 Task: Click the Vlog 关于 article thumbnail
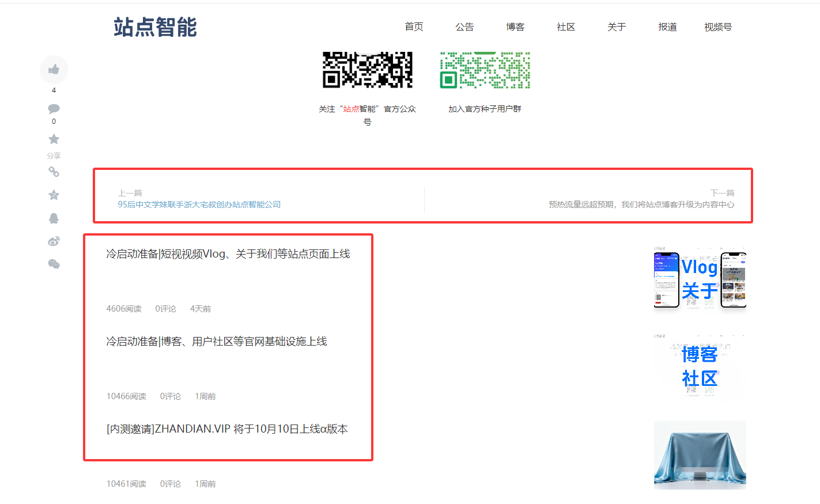tap(700, 280)
